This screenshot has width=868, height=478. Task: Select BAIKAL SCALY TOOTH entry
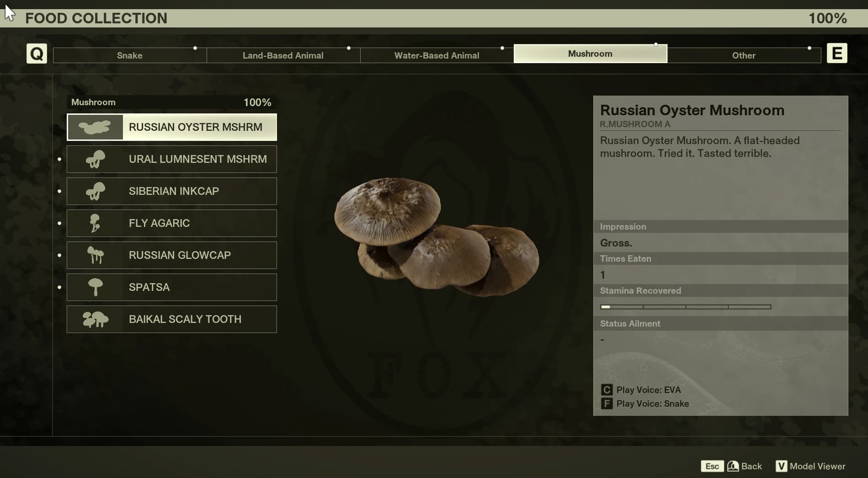pyautogui.click(x=172, y=319)
